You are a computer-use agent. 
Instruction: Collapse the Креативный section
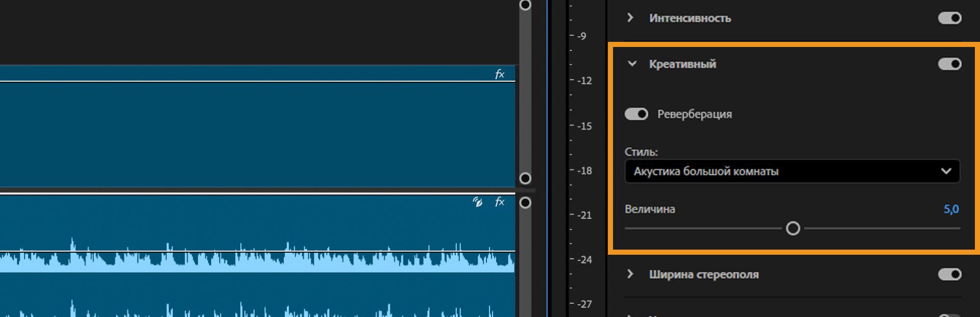click(x=632, y=64)
